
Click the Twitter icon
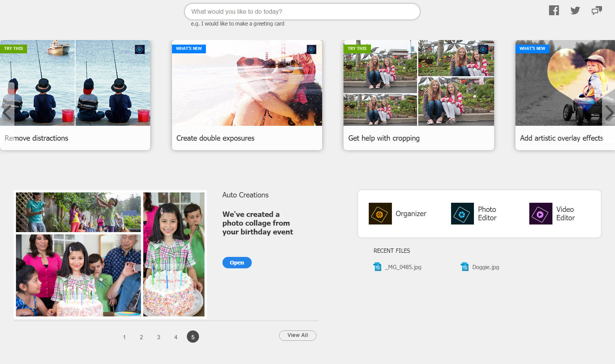575,10
